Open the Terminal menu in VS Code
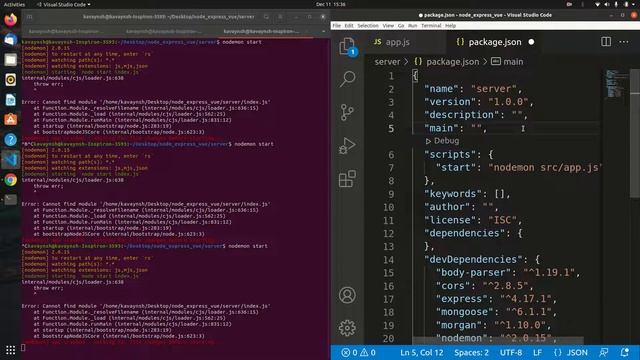 pyautogui.click(x=431, y=26)
